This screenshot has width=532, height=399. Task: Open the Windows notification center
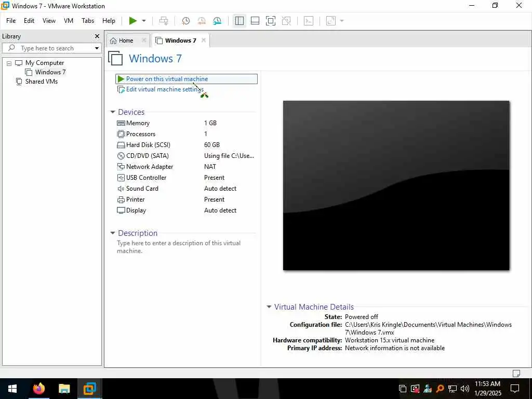click(515, 389)
